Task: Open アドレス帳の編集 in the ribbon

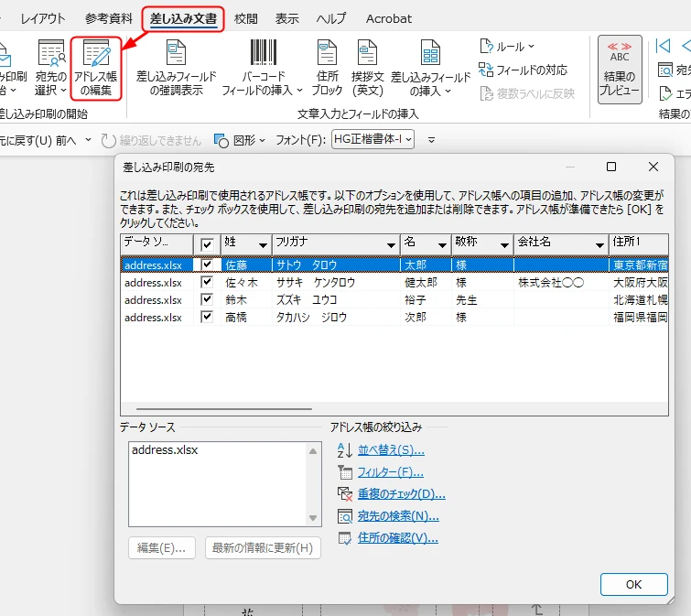Action: pyautogui.click(x=95, y=69)
